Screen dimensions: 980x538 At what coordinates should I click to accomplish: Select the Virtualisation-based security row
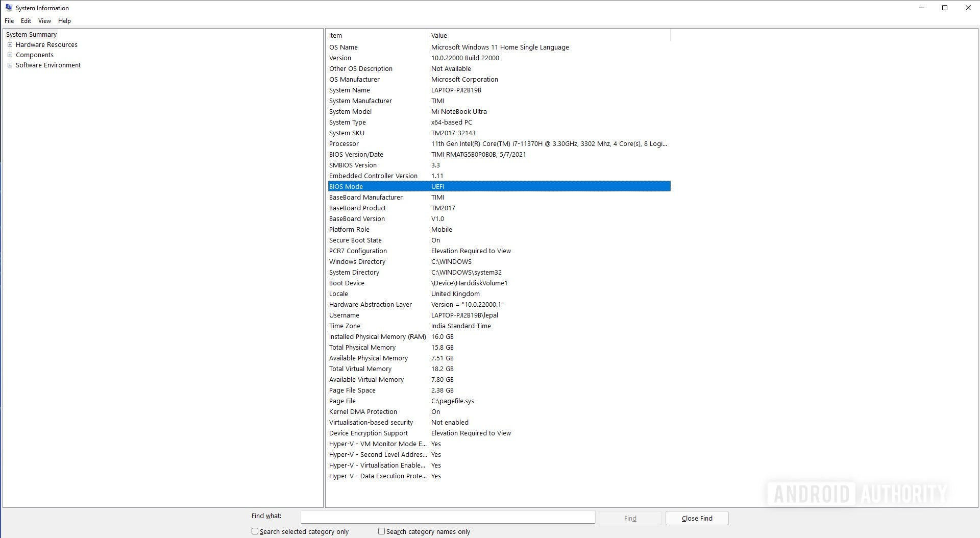click(499, 422)
